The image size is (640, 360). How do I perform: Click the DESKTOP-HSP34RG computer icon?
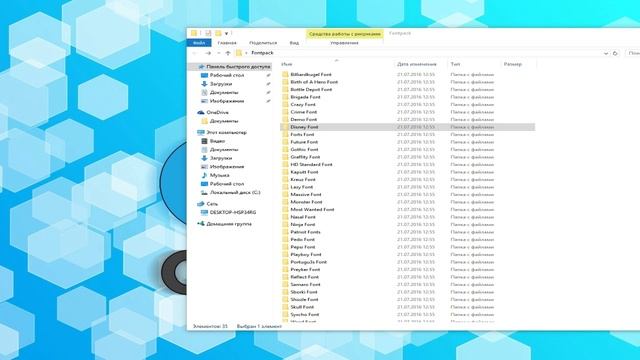tap(204, 212)
